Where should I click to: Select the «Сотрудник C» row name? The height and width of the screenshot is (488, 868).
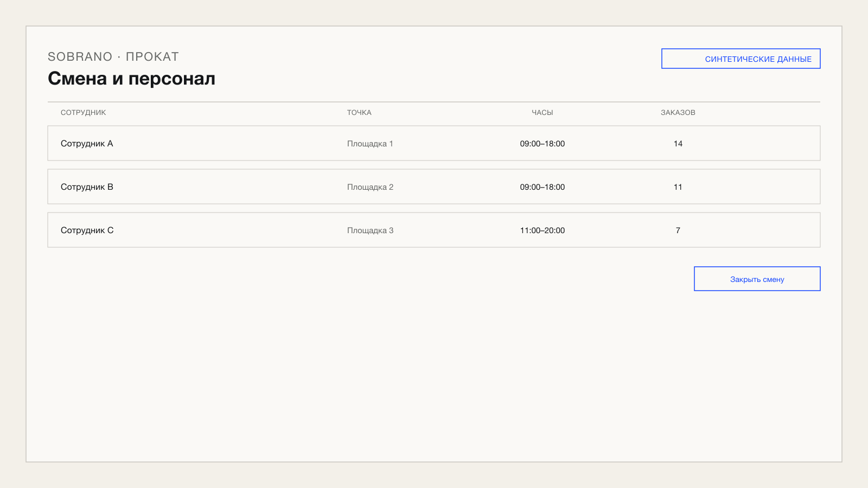click(x=87, y=230)
